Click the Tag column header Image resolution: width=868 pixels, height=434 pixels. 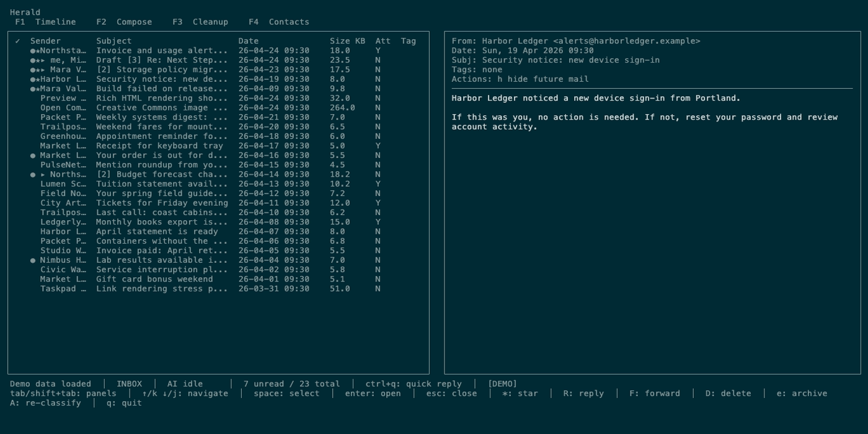[x=409, y=42]
